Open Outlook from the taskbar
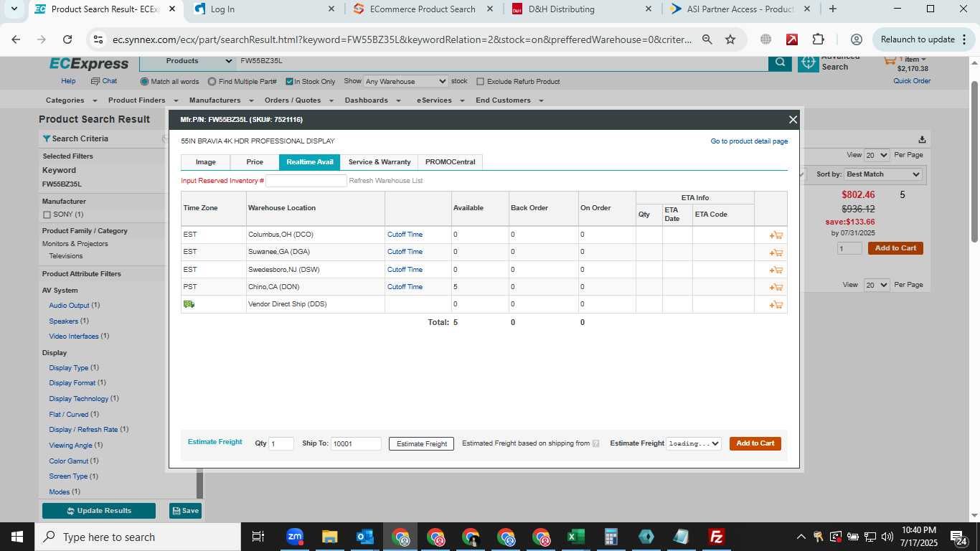The height and width of the screenshot is (551, 980). [364, 537]
